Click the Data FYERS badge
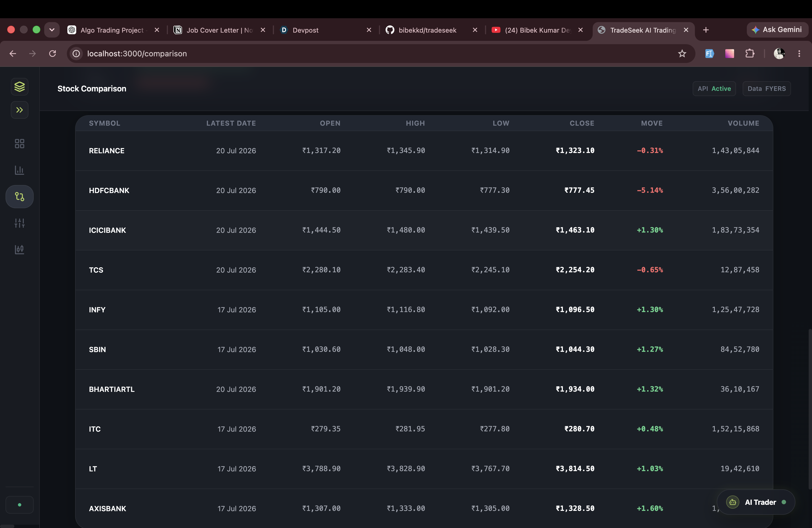Image resolution: width=812 pixels, height=528 pixels. [766, 89]
